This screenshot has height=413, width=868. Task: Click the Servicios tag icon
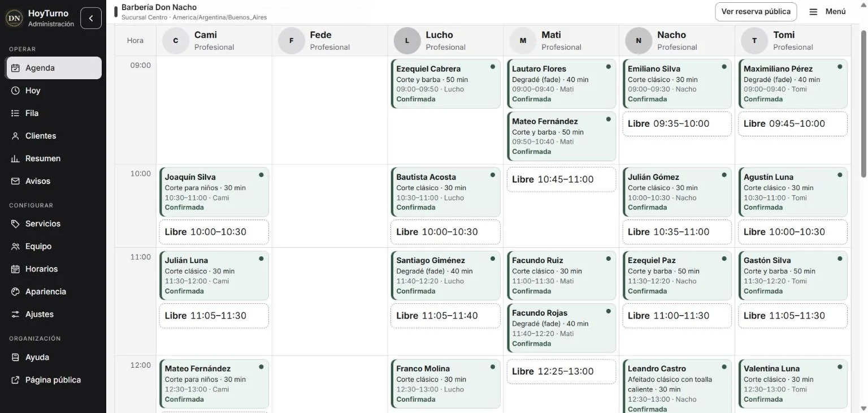[15, 223]
